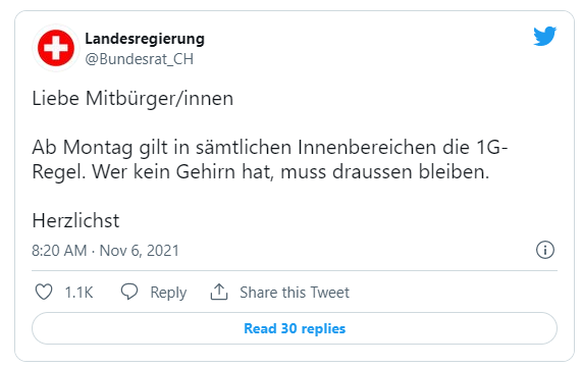Like the tweet with the heart icon
Image resolution: width=582 pixels, height=367 pixels.
pyautogui.click(x=44, y=292)
